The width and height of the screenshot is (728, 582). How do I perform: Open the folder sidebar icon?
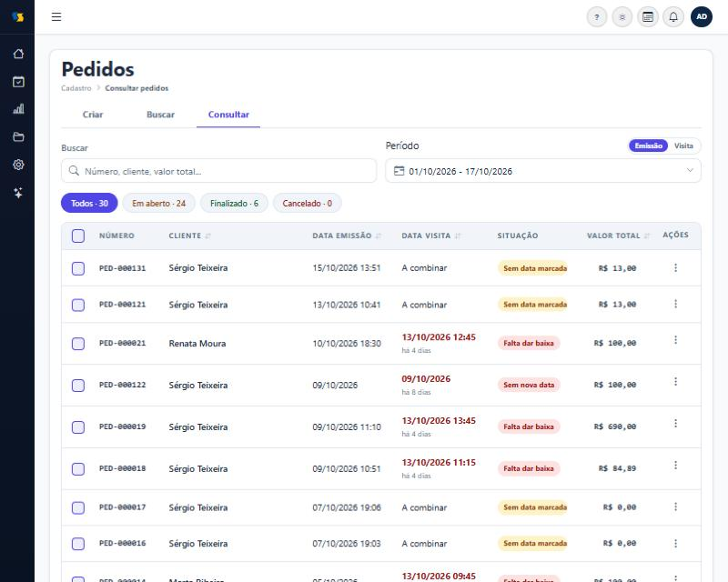[x=18, y=137]
